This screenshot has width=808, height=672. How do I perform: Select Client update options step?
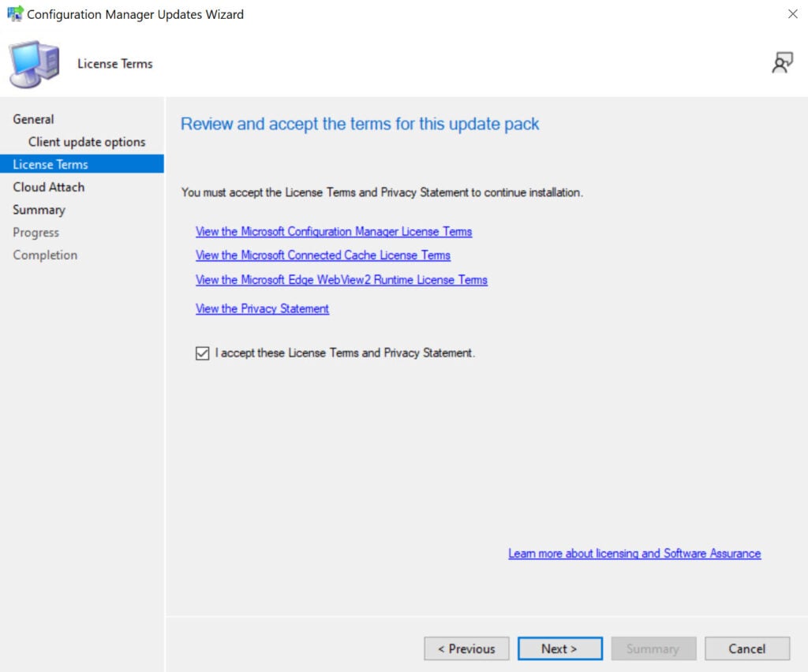(87, 142)
